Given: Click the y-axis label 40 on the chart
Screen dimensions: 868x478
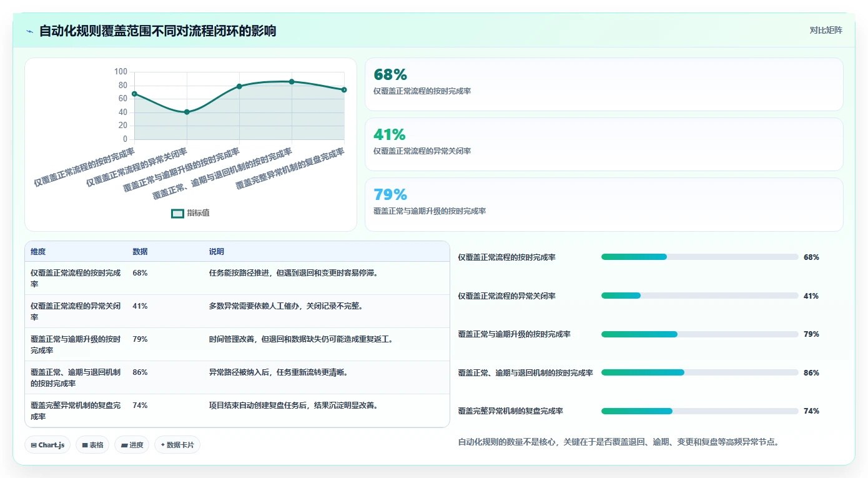Looking at the screenshot, I should [x=123, y=112].
